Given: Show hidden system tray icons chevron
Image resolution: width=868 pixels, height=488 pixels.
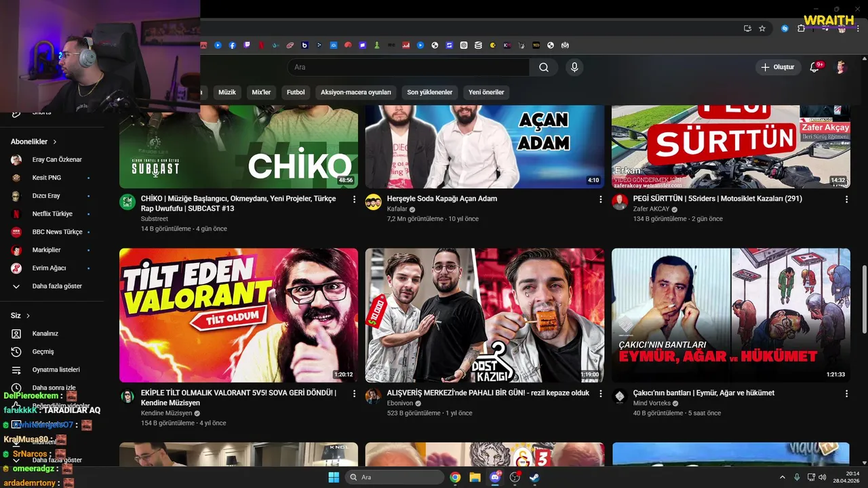Looking at the screenshot, I should point(782,477).
